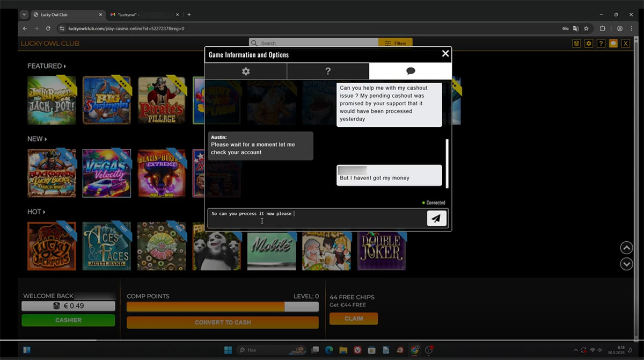Image resolution: width=644 pixels, height=360 pixels.
Task: Open the cashier coins icon in casino header
Action: coord(577,44)
